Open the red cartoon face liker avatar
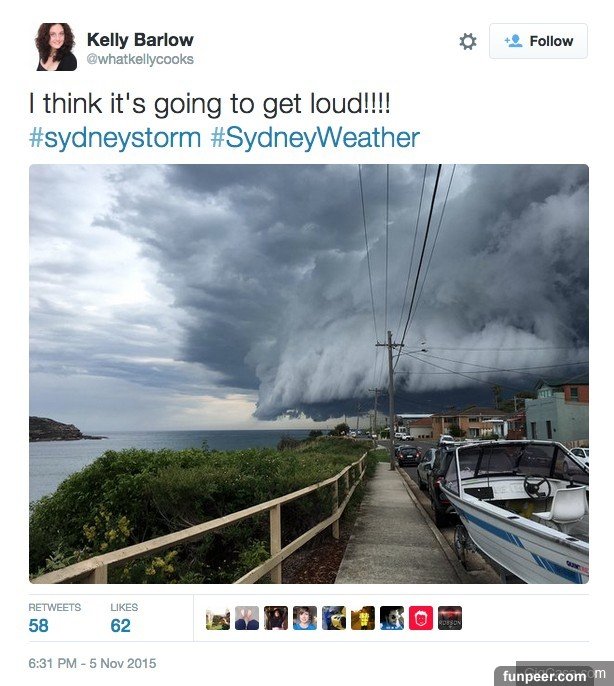 (421, 618)
